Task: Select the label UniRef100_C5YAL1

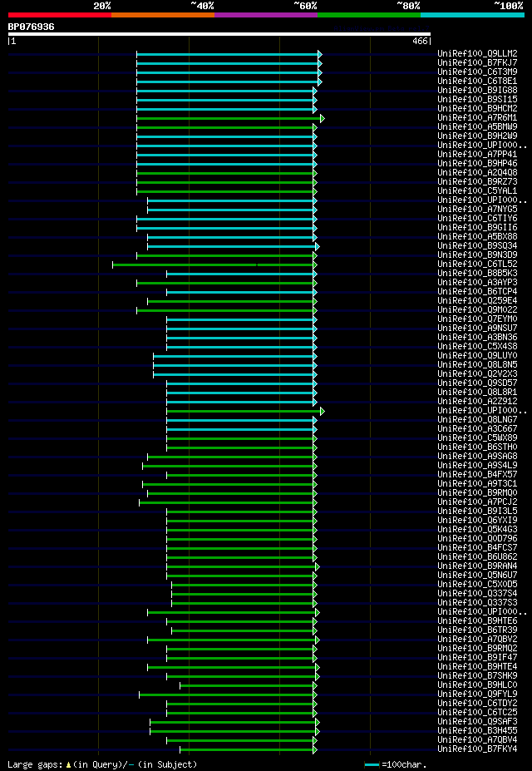Action: (x=477, y=190)
